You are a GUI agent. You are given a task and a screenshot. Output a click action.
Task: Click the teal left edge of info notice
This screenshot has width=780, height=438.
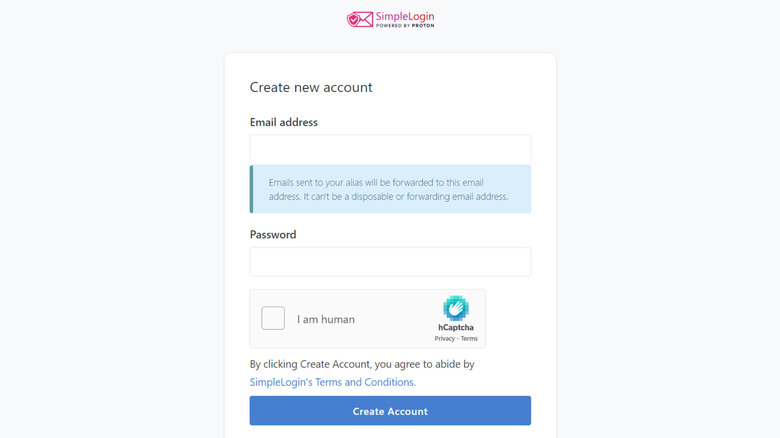coord(251,189)
